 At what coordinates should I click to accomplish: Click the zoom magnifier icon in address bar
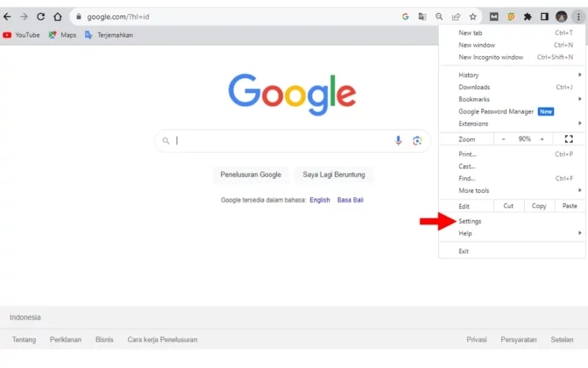439,16
